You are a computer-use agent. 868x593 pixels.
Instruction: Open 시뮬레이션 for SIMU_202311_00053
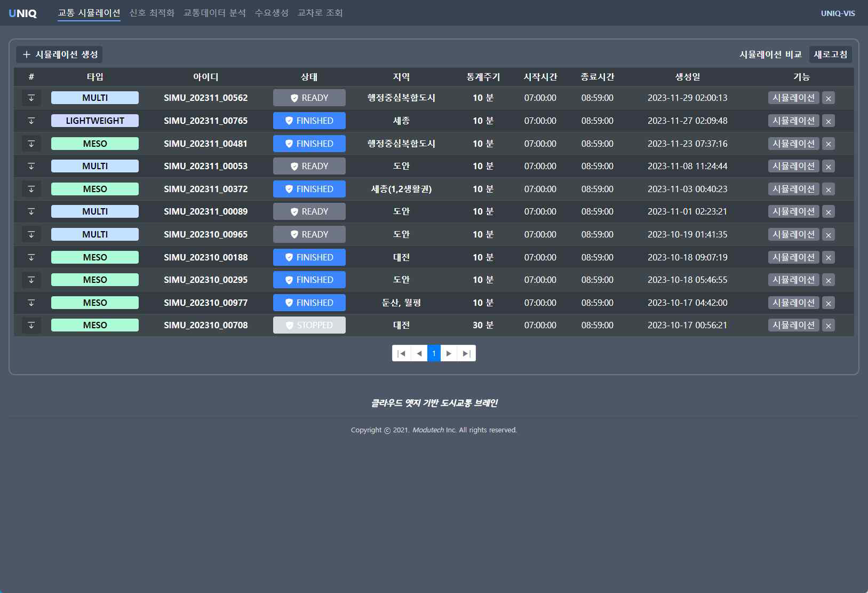(794, 166)
